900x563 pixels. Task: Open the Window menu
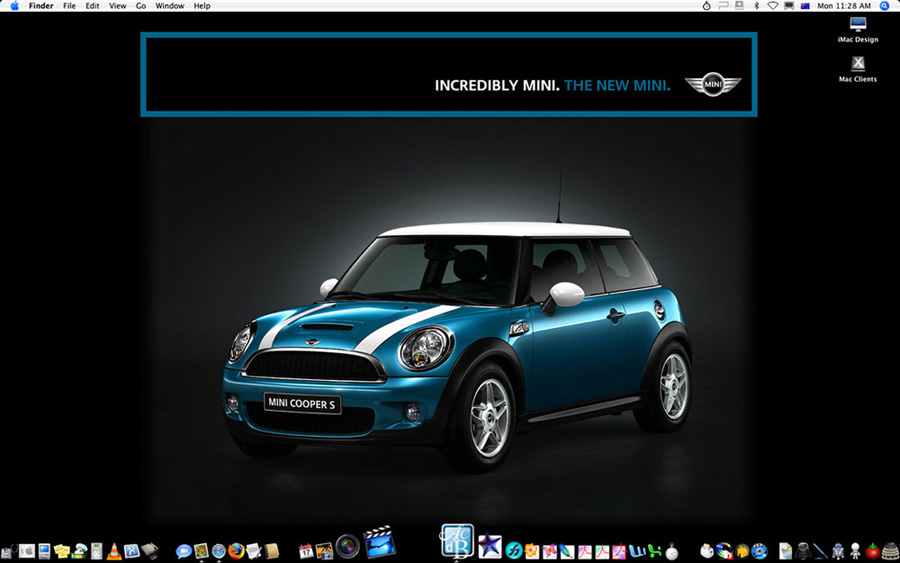(170, 6)
